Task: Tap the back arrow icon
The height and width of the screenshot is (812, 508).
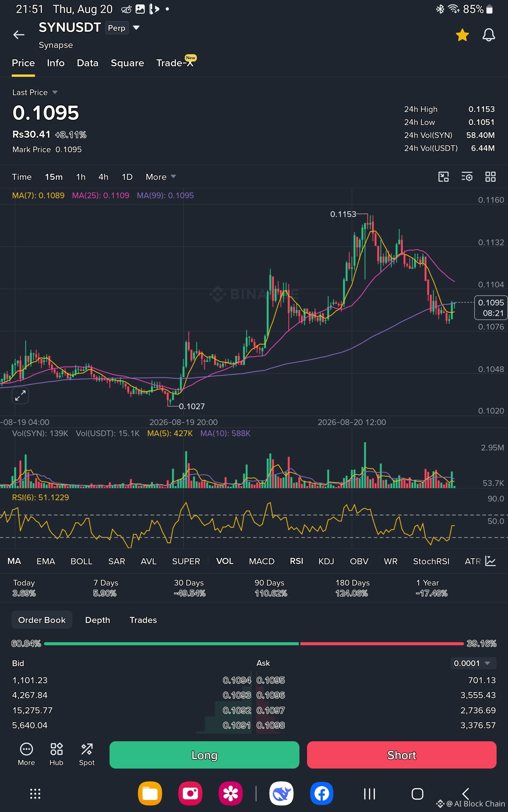Action: coord(19,35)
